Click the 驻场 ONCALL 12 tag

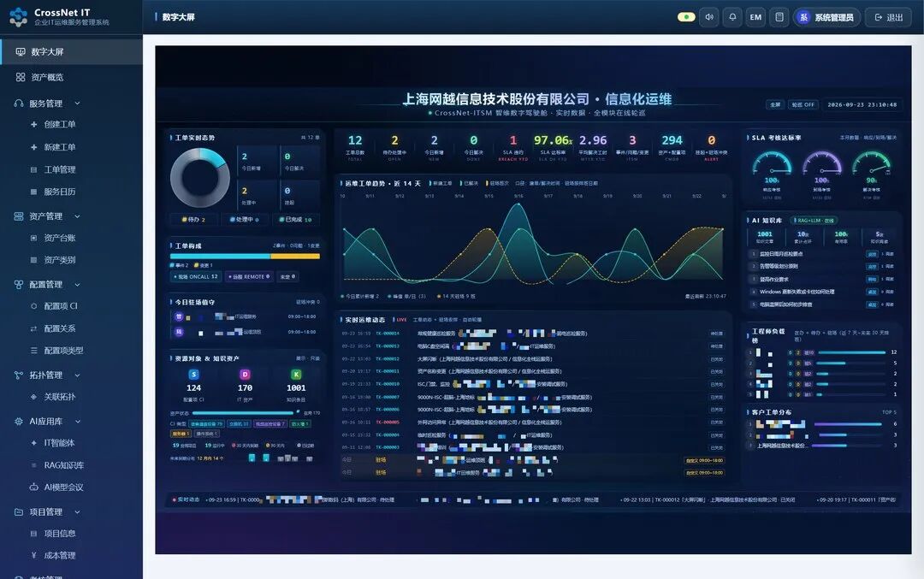[x=196, y=276]
